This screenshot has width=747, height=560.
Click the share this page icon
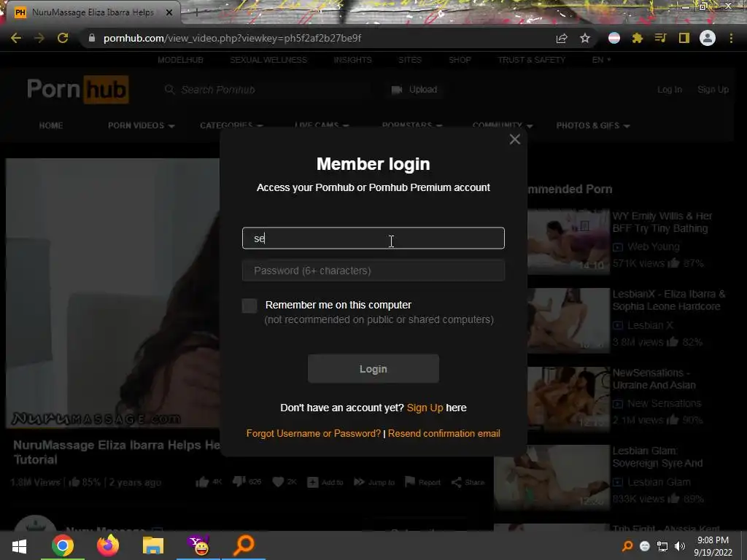click(x=562, y=39)
